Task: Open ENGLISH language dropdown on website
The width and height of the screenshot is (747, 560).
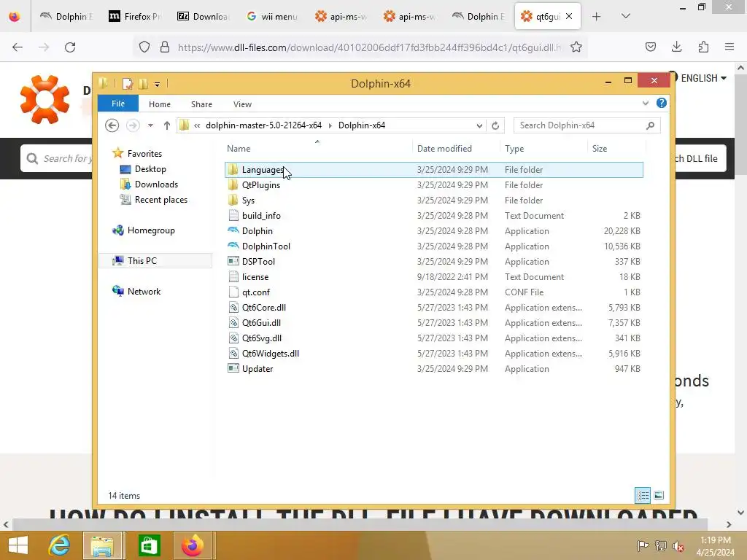Action: point(703,78)
